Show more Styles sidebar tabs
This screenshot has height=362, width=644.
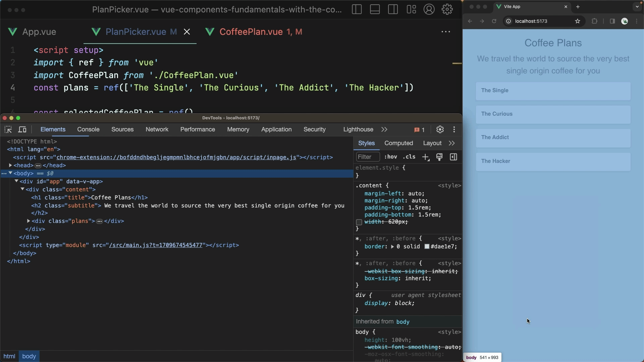click(x=452, y=143)
